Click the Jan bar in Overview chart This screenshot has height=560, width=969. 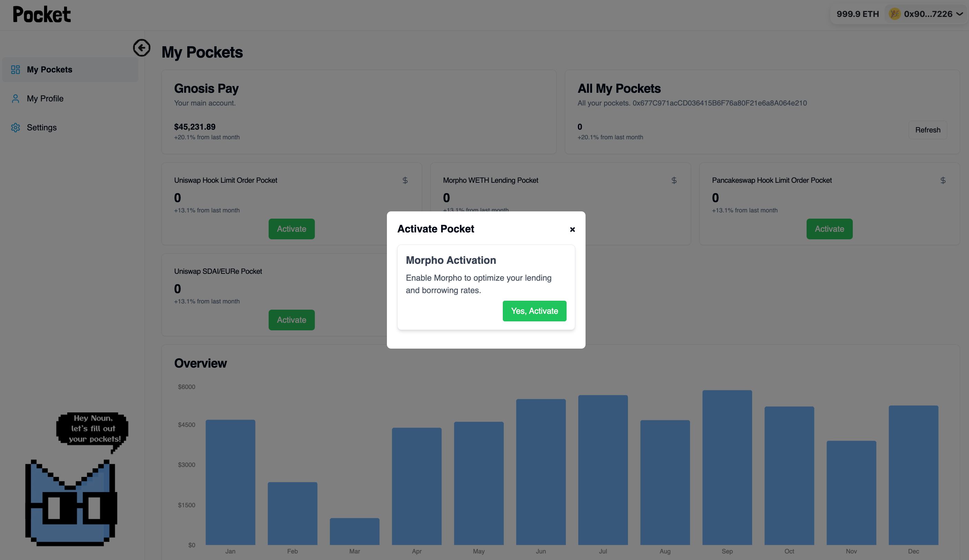click(230, 482)
